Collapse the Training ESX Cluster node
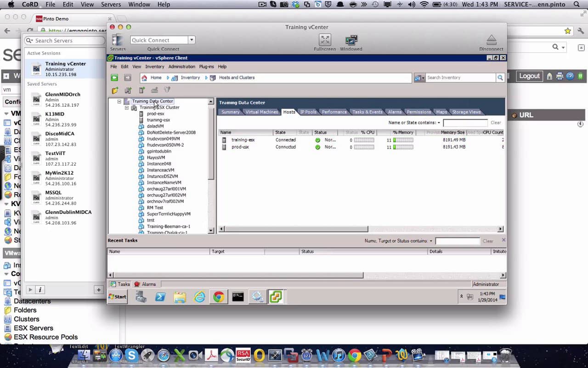Viewport: 588px width, 368px height. [x=127, y=108]
